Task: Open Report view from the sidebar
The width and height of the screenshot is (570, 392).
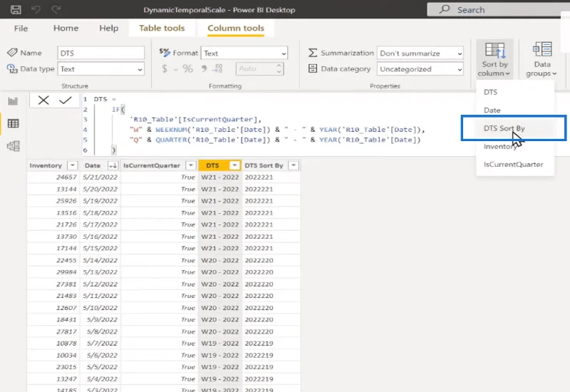Action: pos(13,101)
